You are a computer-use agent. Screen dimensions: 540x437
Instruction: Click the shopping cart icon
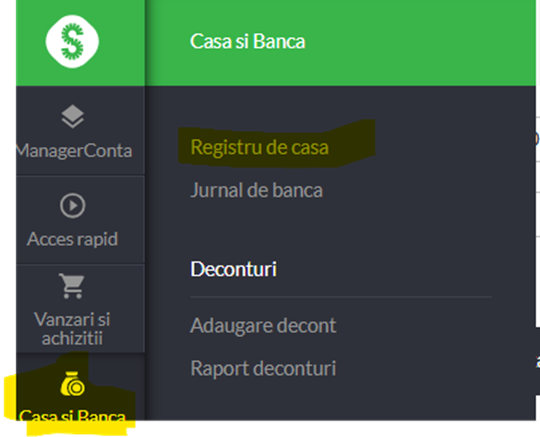pyautogui.click(x=72, y=286)
